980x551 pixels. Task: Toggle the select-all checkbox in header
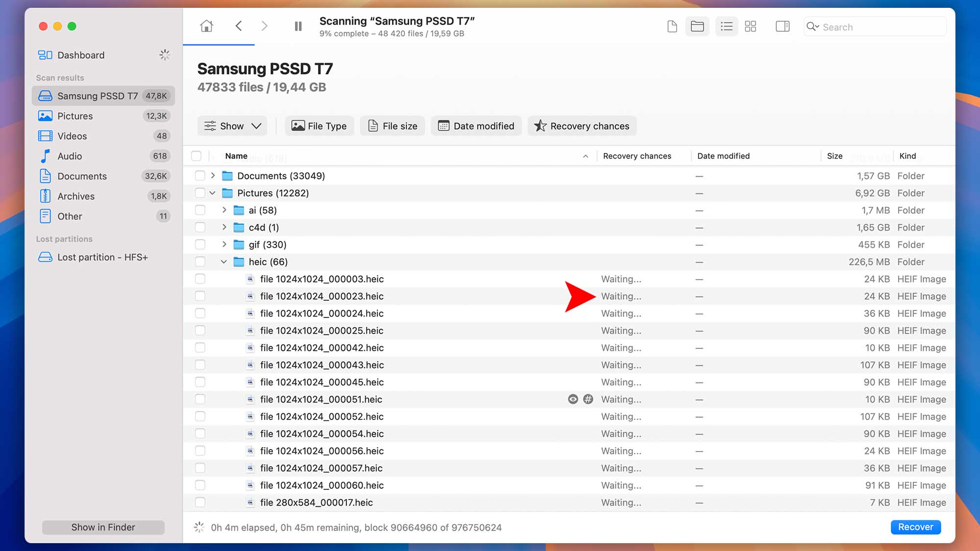[196, 156]
